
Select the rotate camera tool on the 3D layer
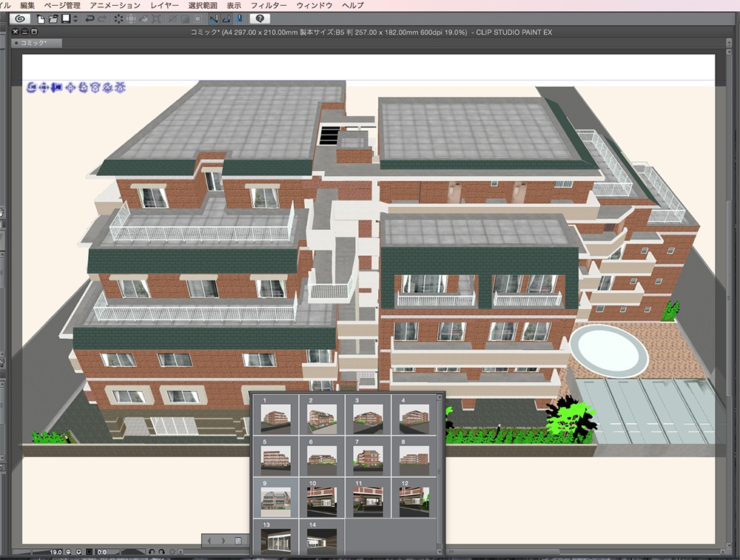[32, 87]
